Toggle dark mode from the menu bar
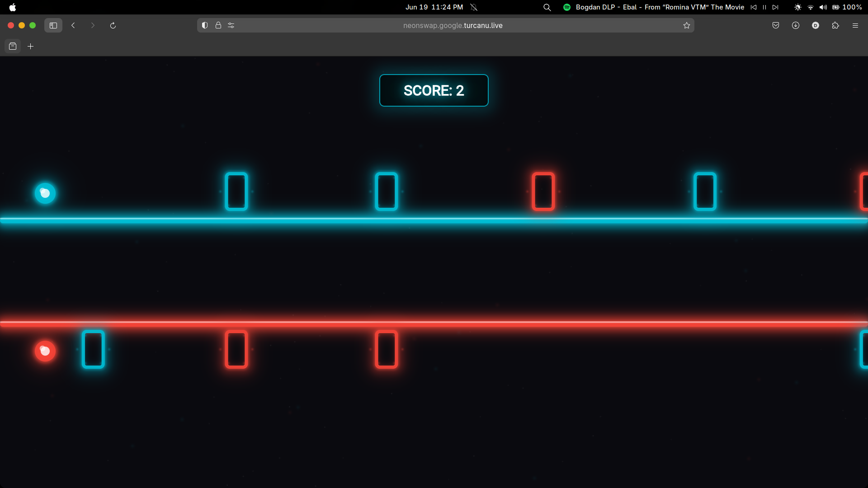Screen dimensions: 868x488 click(x=797, y=7)
